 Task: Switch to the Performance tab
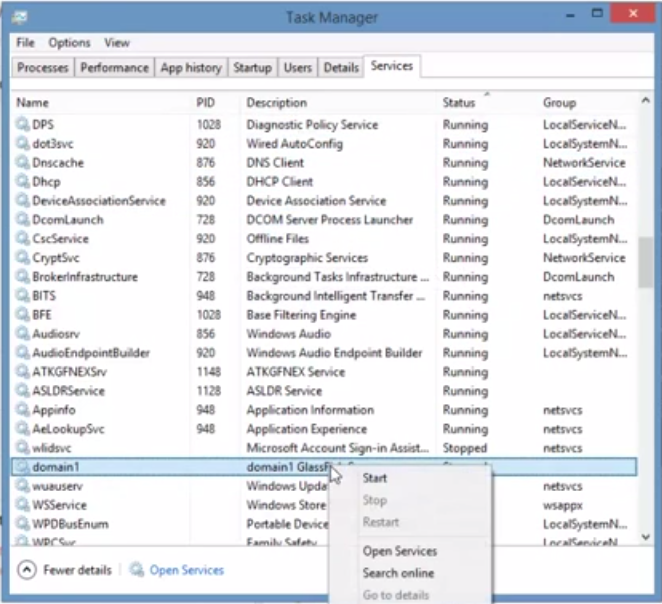tap(114, 68)
